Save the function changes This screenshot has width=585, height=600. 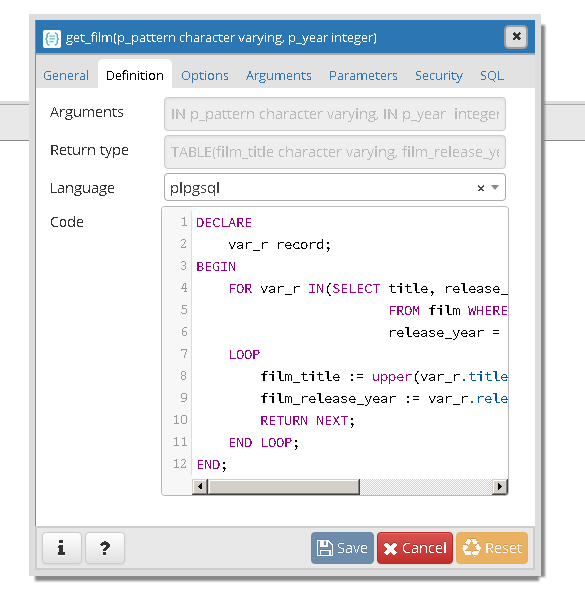[342, 548]
